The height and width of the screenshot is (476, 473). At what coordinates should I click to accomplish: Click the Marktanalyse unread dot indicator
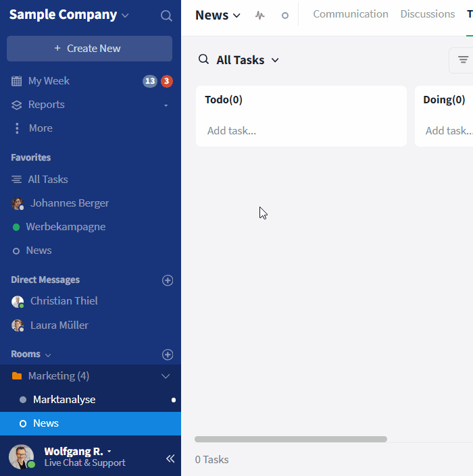[174, 400]
